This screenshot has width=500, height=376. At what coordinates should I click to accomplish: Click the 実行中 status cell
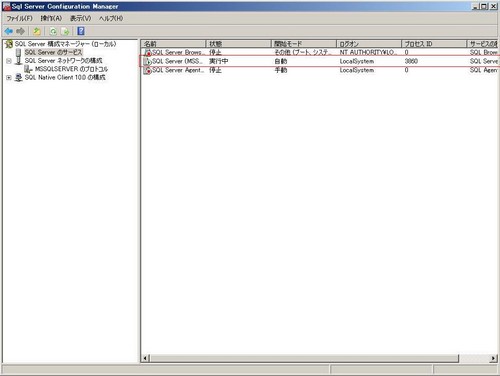[x=219, y=61]
